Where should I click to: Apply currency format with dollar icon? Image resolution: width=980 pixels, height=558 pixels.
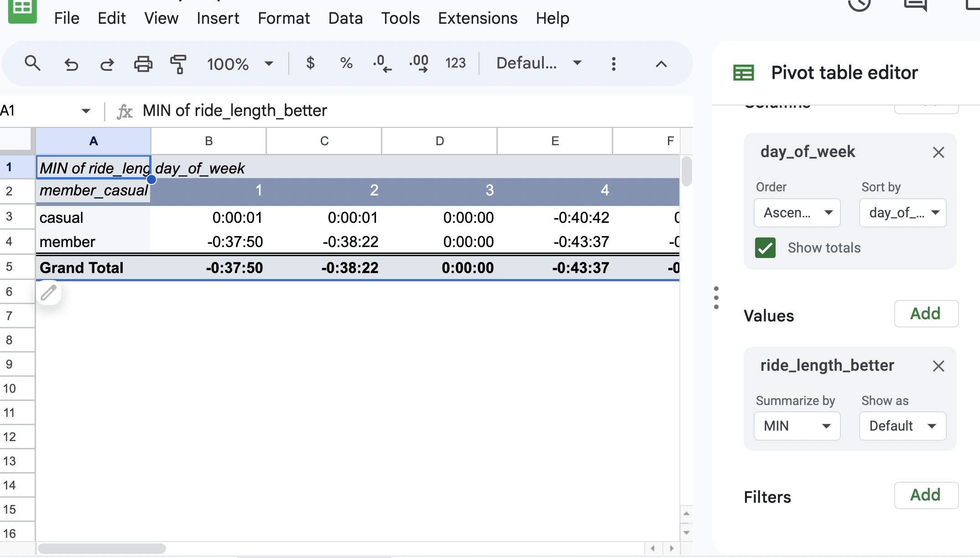310,63
